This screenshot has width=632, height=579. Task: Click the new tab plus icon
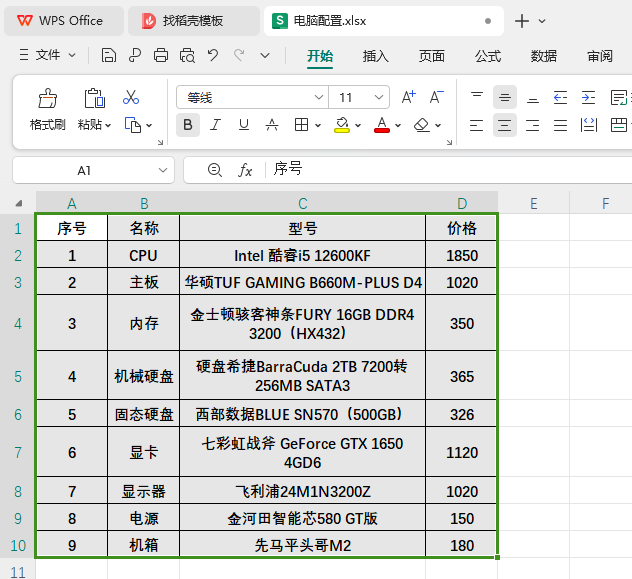point(522,21)
